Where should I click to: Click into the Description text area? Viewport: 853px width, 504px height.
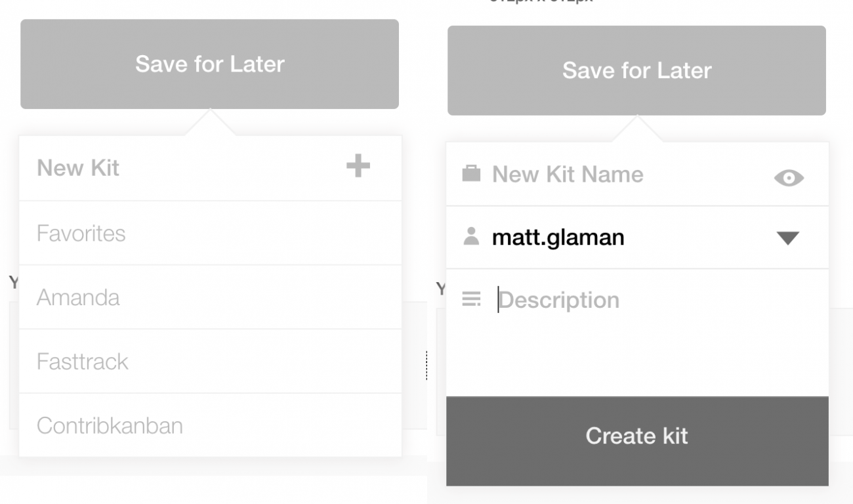(637, 333)
